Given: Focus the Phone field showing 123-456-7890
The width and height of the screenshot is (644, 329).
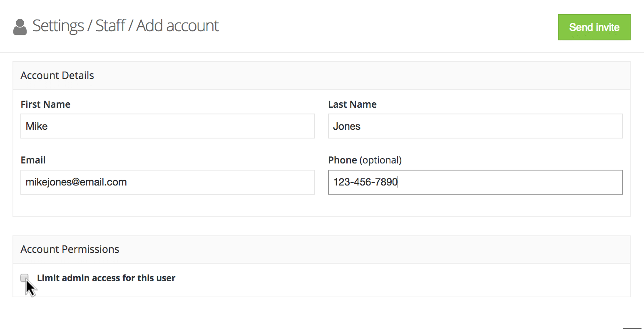Looking at the screenshot, I should click(x=475, y=182).
